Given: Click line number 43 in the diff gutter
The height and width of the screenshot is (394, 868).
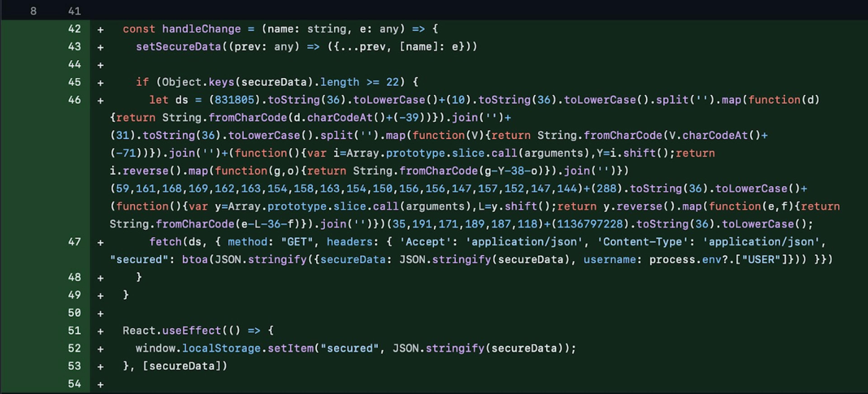Looking at the screenshot, I should [74, 47].
